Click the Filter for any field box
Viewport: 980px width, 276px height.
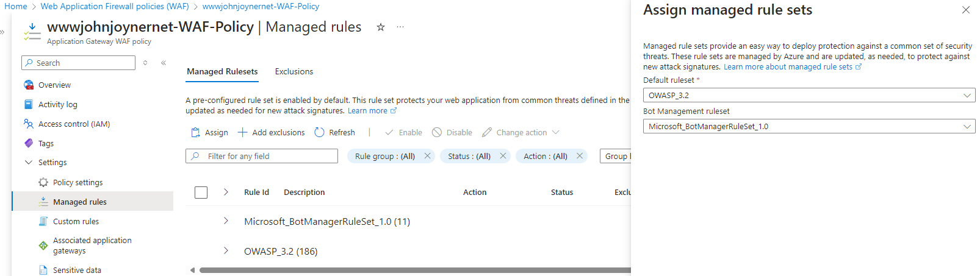(x=262, y=157)
